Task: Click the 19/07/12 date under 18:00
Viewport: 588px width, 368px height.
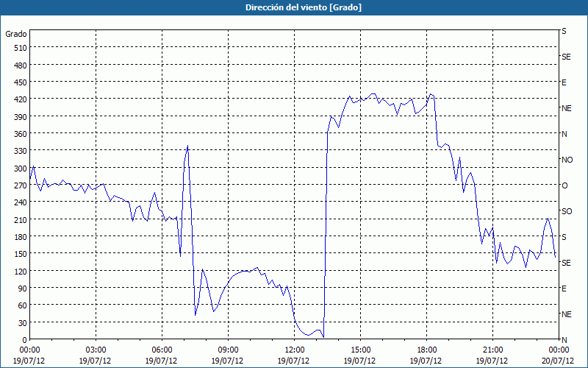Action: pyautogui.click(x=426, y=361)
